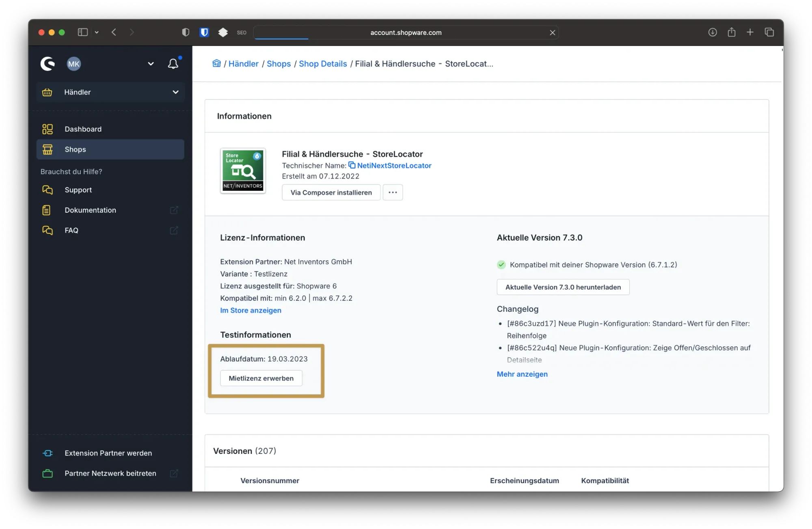Viewport: 812px width, 529px height.
Task: Click the Mietlizenz erwerben button
Action: point(261,378)
